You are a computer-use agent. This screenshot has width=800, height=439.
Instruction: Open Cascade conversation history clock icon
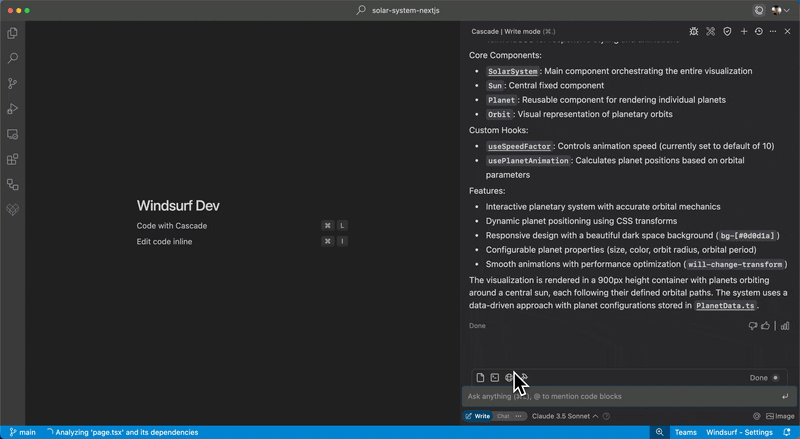pyautogui.click(x=758, y=31)
